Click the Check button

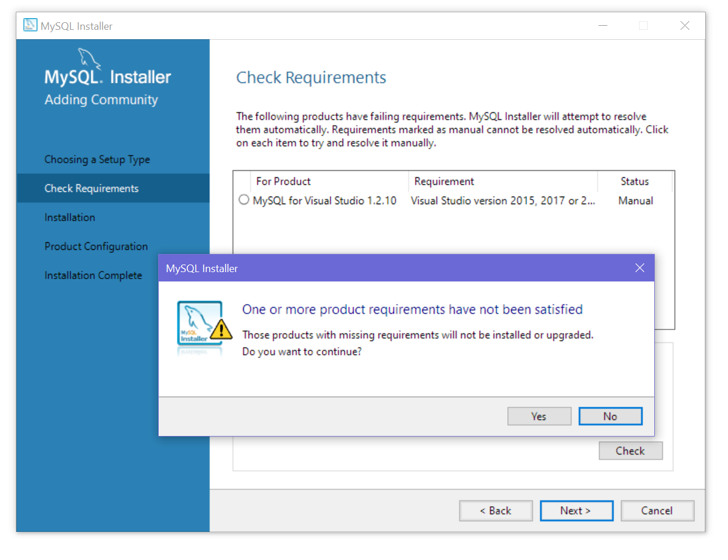click(x=630, y=451)
